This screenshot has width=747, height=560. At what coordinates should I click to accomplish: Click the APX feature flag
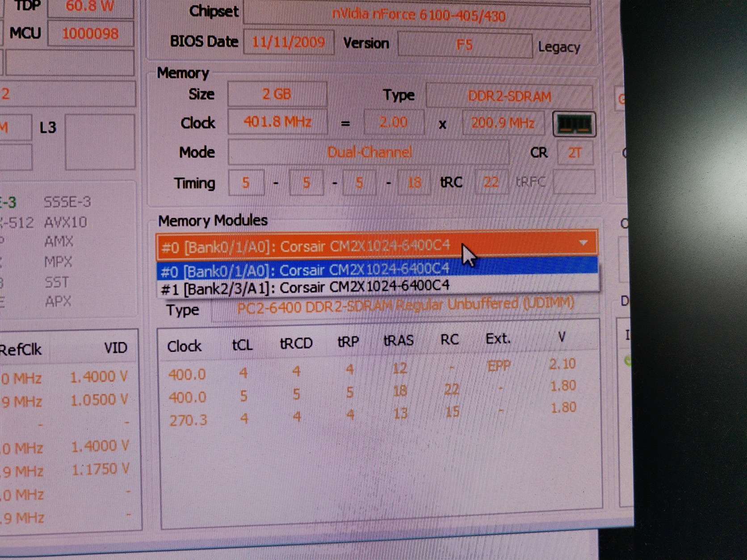pyautogui.click(x=58, y=301)
